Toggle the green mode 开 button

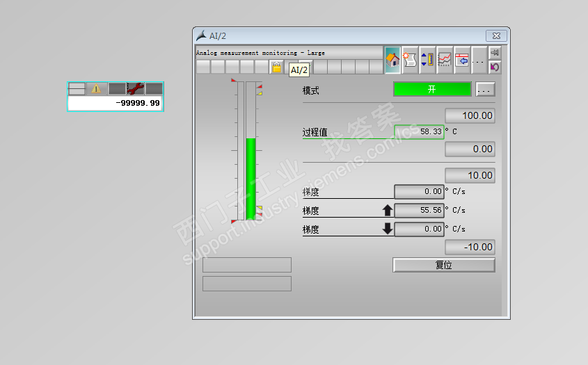tap(432, 89)
